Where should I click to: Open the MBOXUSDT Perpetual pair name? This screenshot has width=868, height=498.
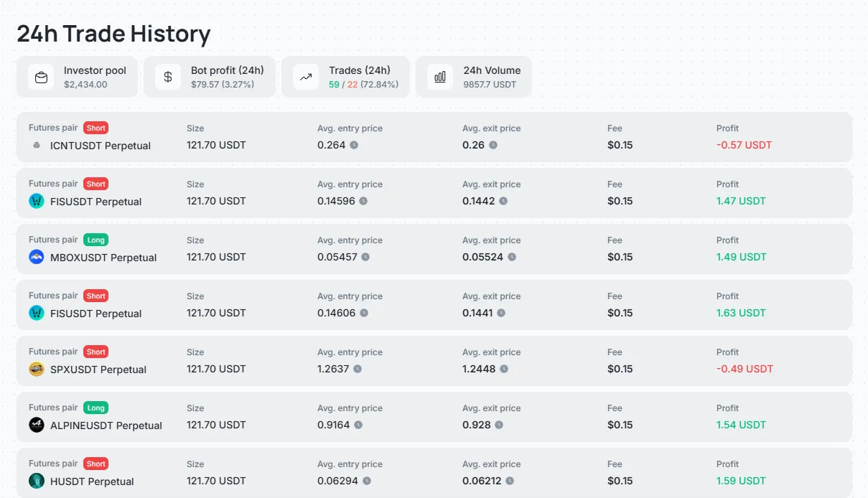click(x=103, y=258)
